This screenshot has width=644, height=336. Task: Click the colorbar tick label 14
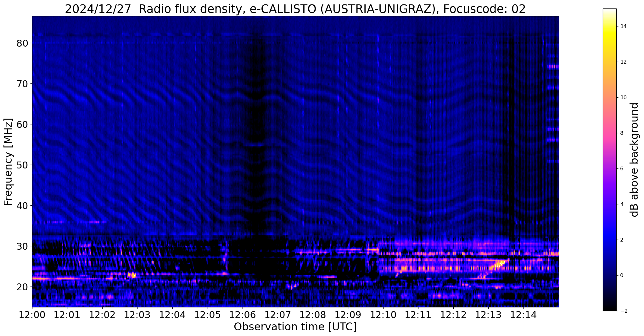(x=623, y=26)
